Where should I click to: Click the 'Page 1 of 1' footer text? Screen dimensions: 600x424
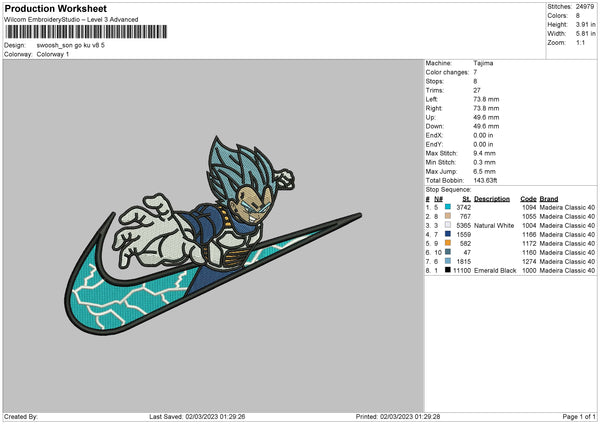[579, 417]
